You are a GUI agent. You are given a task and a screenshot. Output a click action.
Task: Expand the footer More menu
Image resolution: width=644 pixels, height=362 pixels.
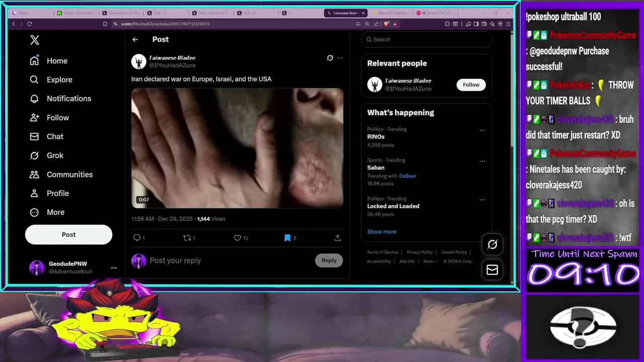(430, 261)
